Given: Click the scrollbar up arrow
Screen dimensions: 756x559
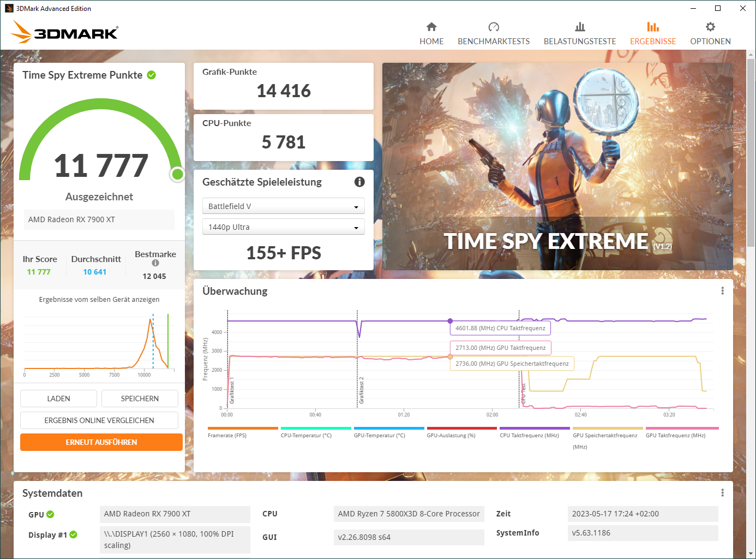Looking at the screenshot, I should click(751, 55).
